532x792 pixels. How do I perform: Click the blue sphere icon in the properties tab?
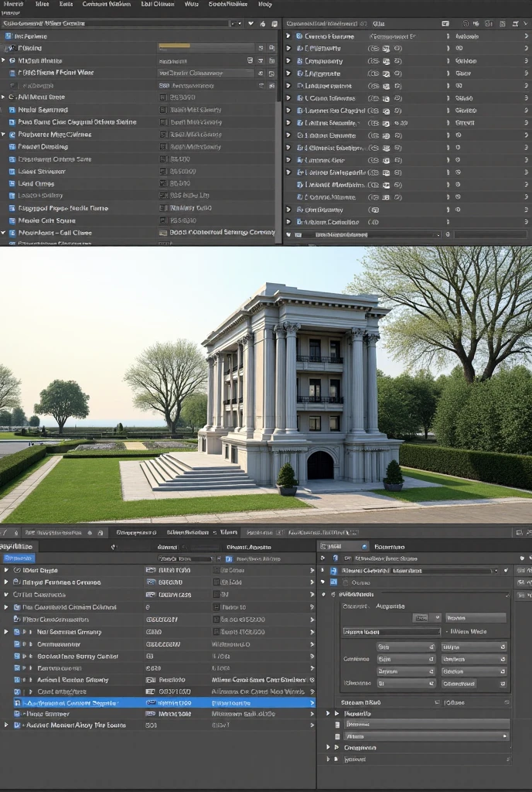(364, 546)
